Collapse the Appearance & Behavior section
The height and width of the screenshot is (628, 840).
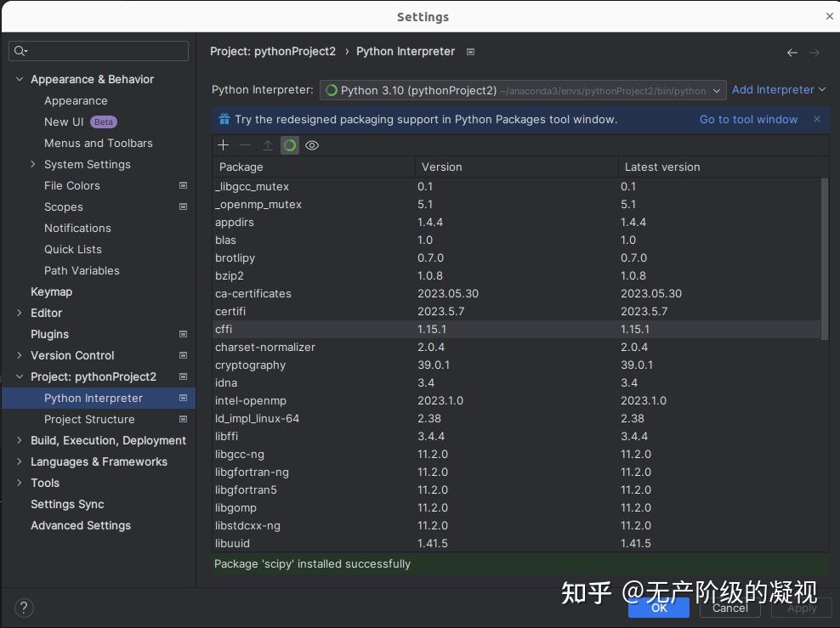(x=20, y=79)
